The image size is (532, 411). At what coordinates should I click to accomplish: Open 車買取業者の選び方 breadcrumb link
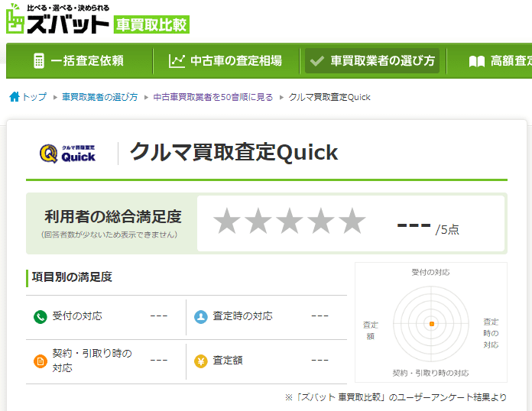coord(99,97)
